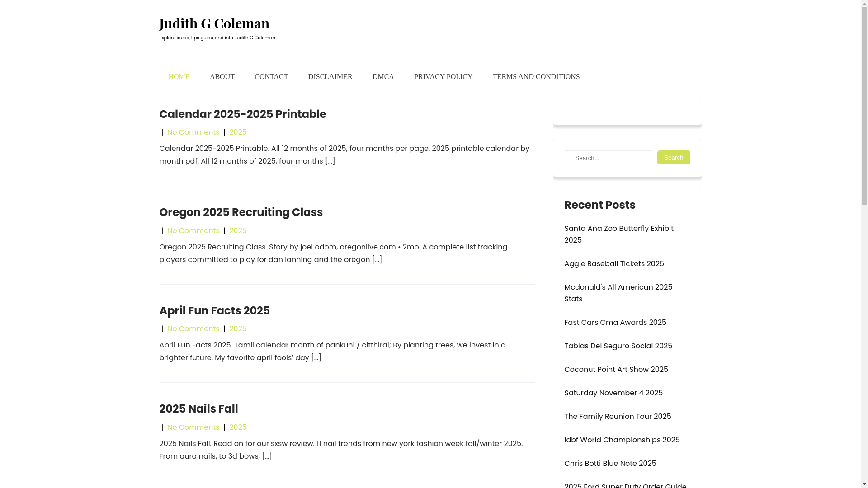The height and width of the screenshot is (488, 868).
Task: Open Aggie Baseball Tickets 2025 recent post
Action: click(x=614, y=264)
